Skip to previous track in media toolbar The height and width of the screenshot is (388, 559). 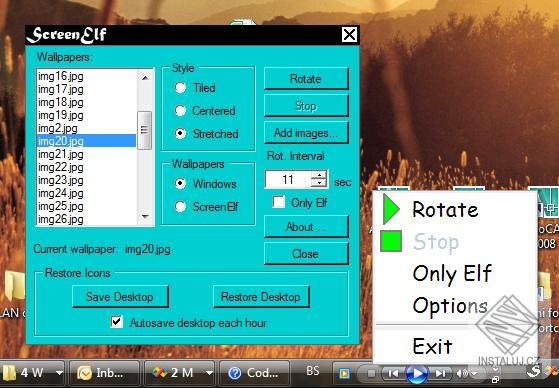click(x=393, y=373)
